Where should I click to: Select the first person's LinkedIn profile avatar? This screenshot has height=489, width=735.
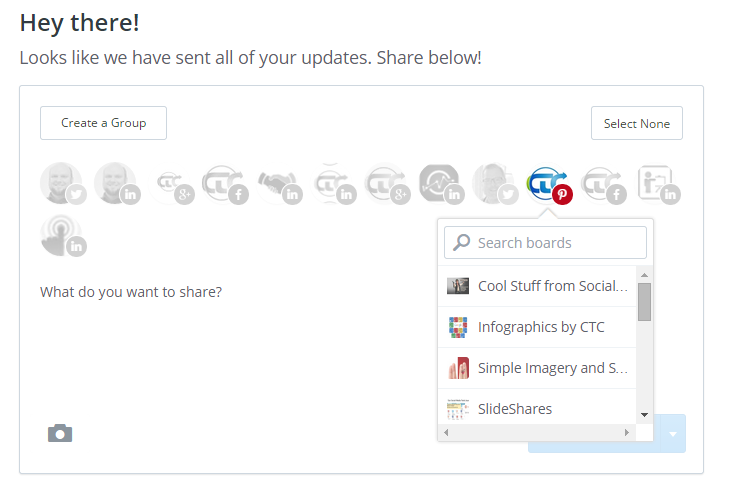pos(116,184)
